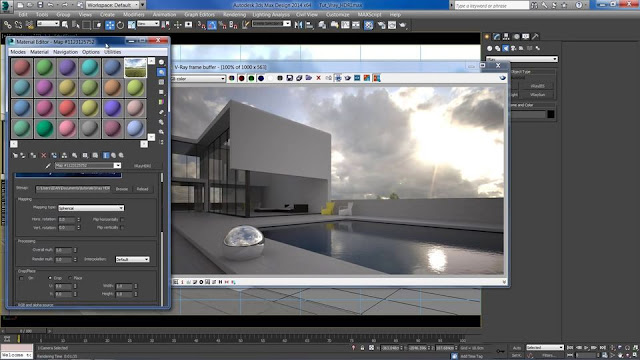The height and width of the screenshot is (360, 640).
Task: Click the Create tab star icon in command panel
Action: coord(487,37)
